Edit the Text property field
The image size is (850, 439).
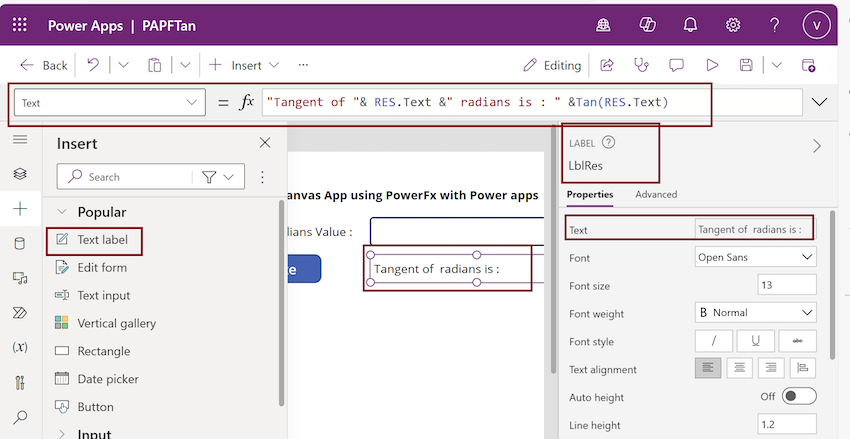[x=755, y=229]
